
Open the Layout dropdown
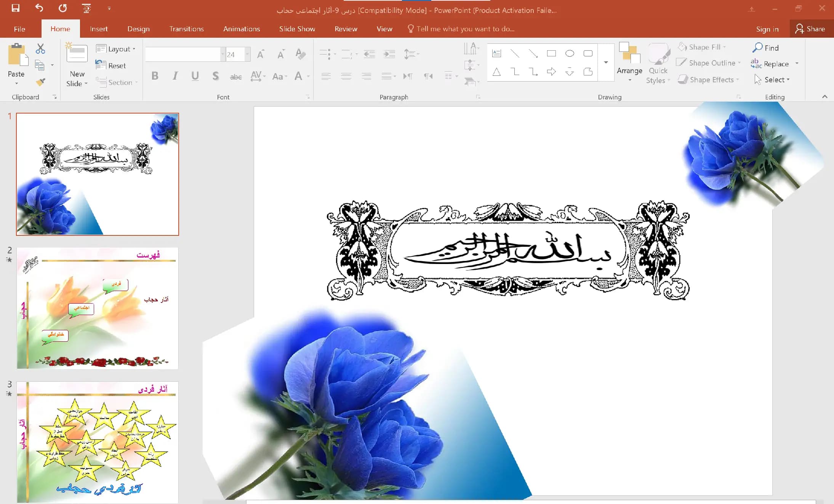pyautogui.click(x=116, y=49)
